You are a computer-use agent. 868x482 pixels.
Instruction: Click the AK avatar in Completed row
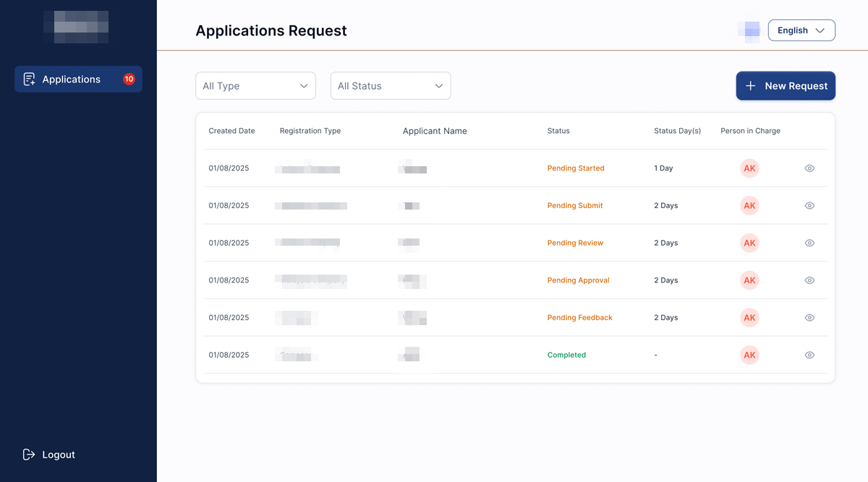coord(749,356)
